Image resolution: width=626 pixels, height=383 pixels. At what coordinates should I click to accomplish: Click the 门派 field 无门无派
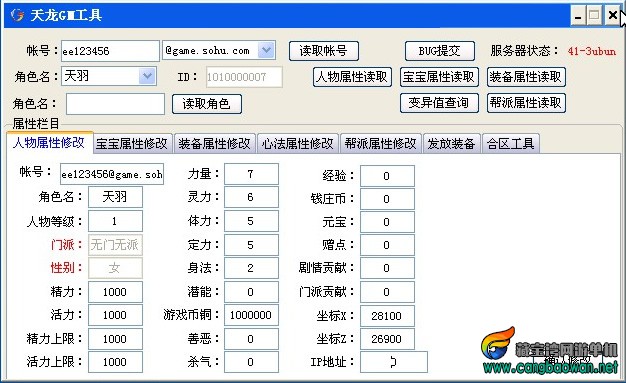115,244
